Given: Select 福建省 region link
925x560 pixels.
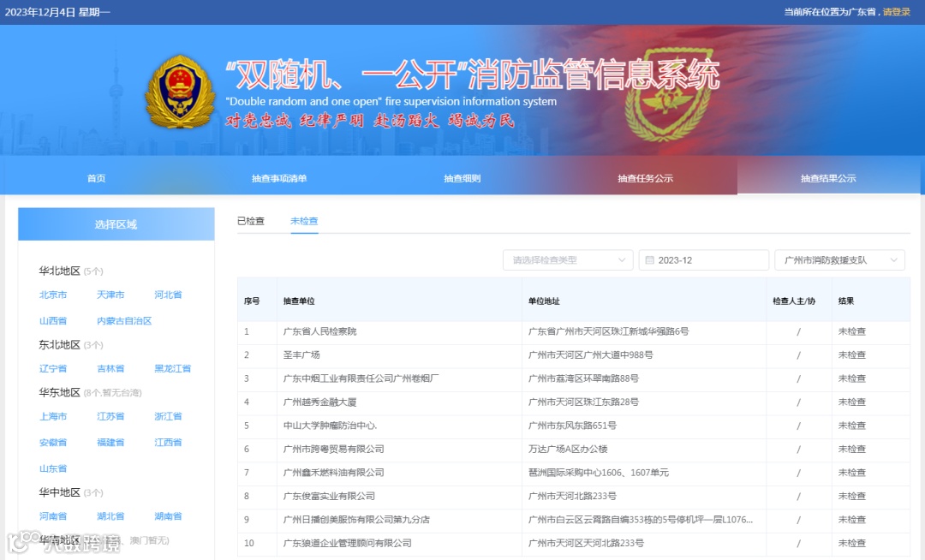Looking at the screenshot, I should click(110, 442).
